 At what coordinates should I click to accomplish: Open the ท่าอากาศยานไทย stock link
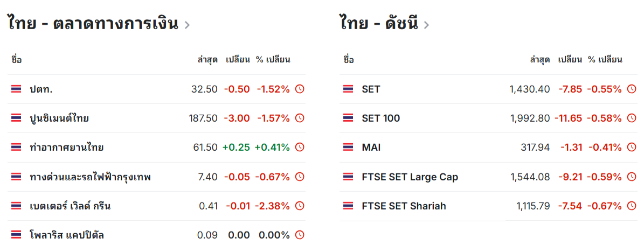point(66,148)
